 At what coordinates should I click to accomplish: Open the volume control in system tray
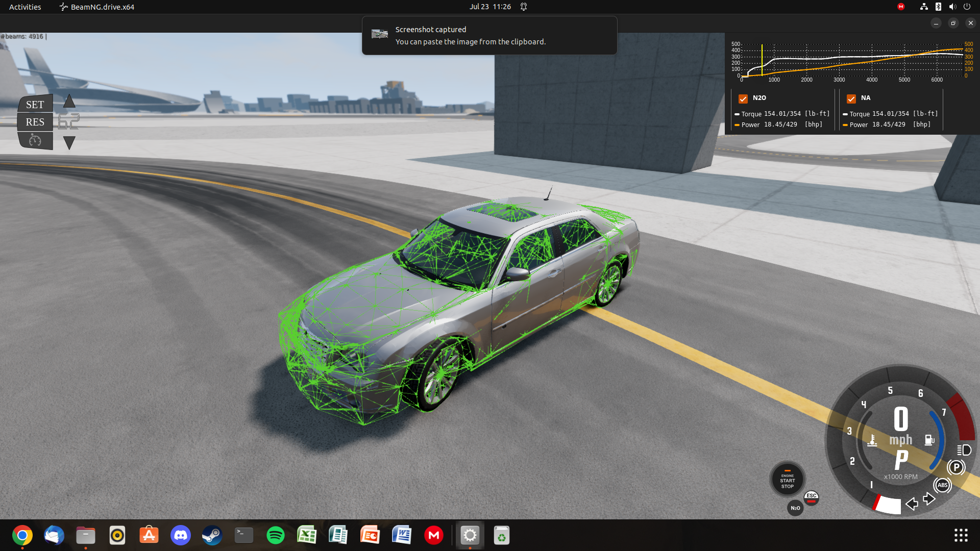pos(952,7)
